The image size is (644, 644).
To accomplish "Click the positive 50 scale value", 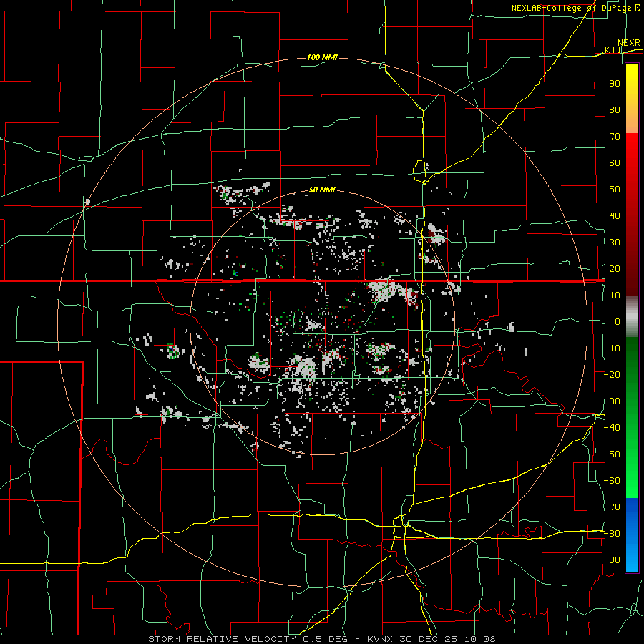I will tap(615, 190).
